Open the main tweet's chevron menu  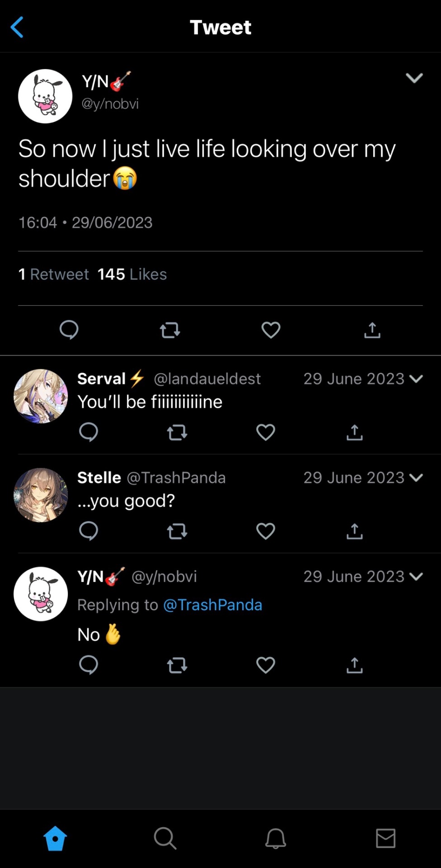414,78
